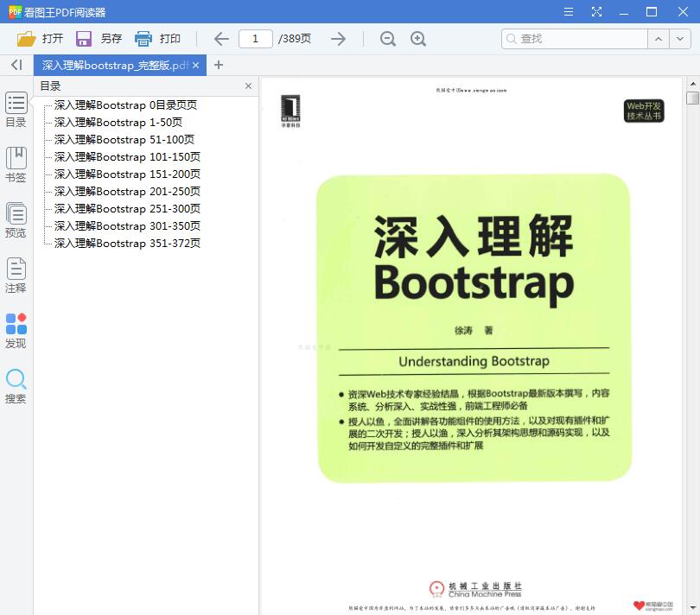Image resolution: width=700 pixels, height=615 pixels.
Task: Open the 书签 bookmarks sidebar
Action: click(x=16, y=165)
